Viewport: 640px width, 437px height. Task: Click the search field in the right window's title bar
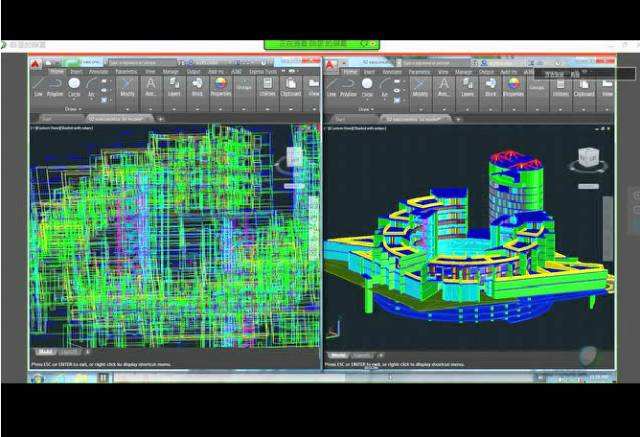(x=436, y=63)
